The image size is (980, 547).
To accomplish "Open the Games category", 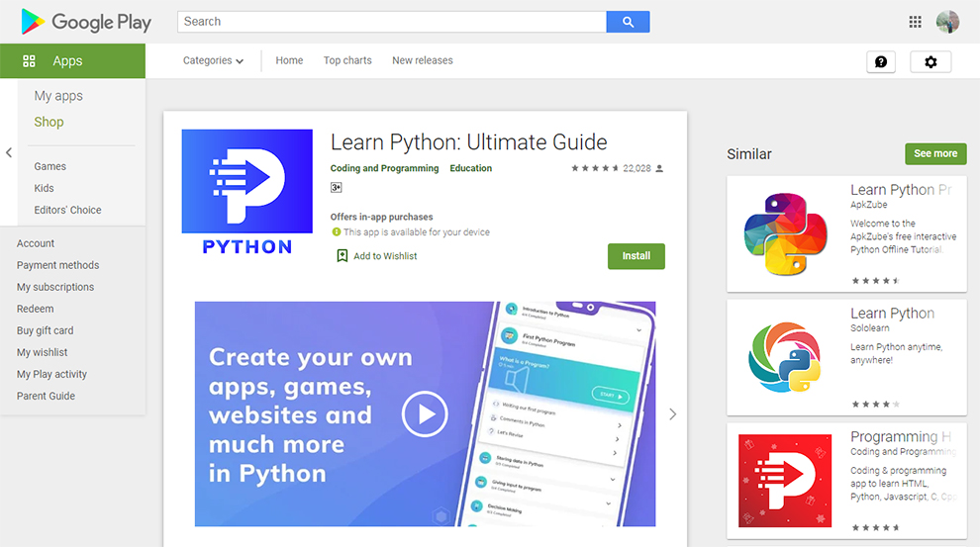I will click(x=50, y=166).
